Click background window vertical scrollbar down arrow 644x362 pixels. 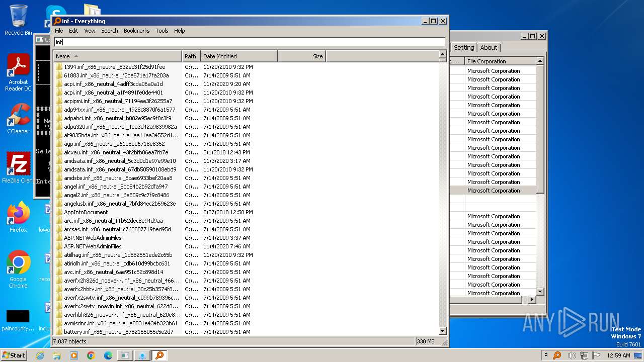point(540,292)
